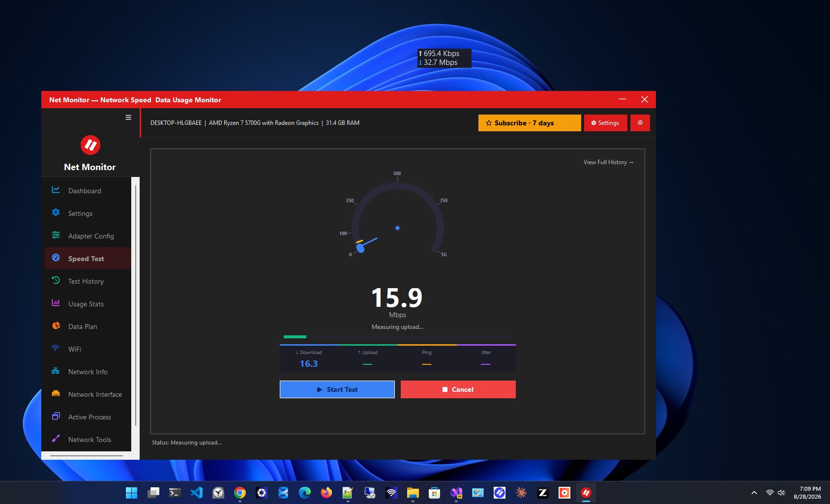Cancel the running speed test
830x504 pixels.
[x=458, y=389]
